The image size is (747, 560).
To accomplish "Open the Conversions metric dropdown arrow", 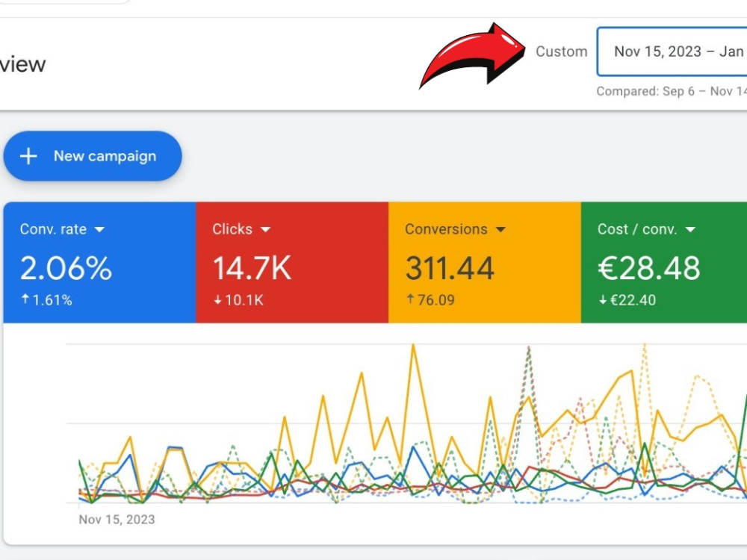I will click(500, 229).
